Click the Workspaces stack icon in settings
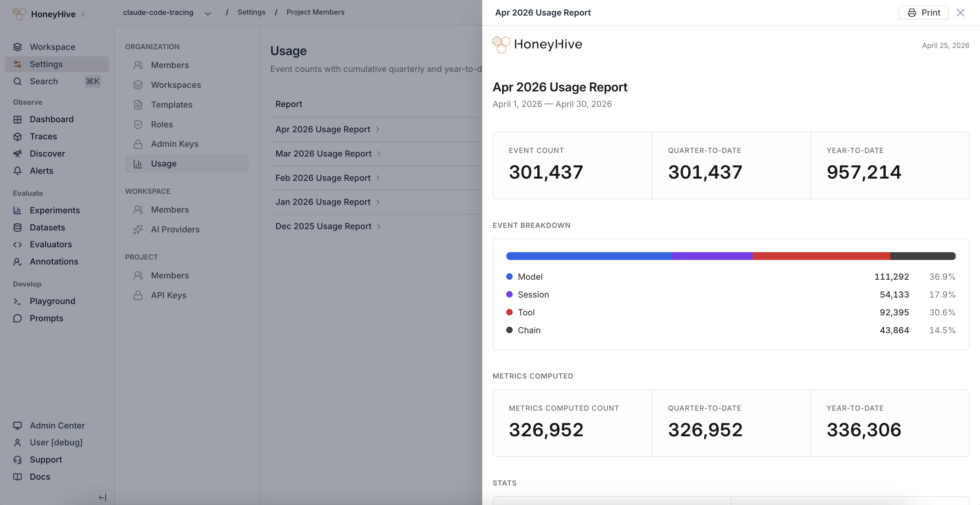 [138, 85]
